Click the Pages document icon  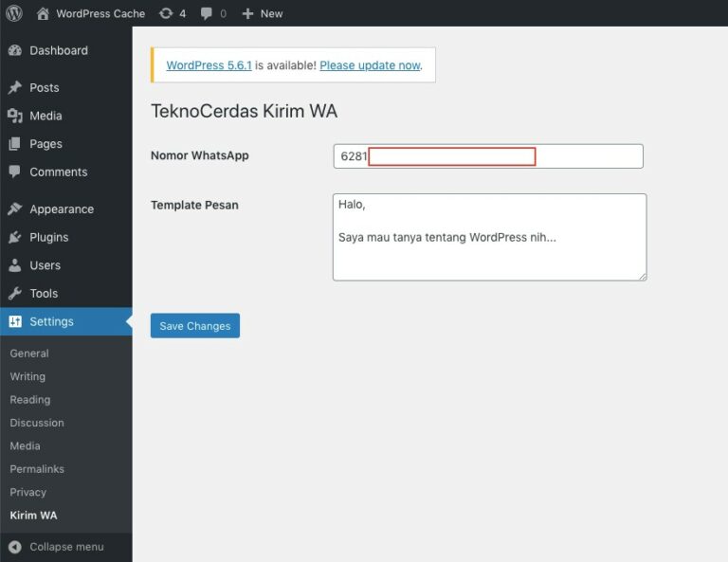(15, 144)
